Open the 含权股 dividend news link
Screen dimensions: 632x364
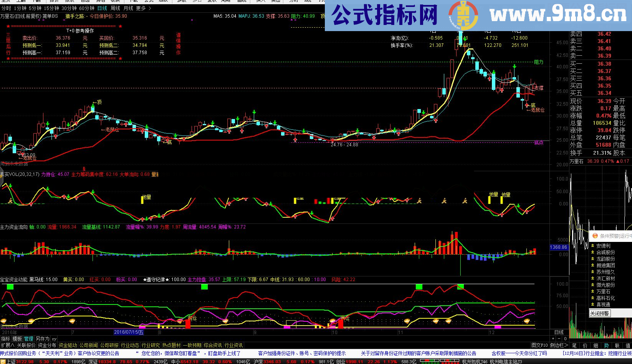coord(519,353)
